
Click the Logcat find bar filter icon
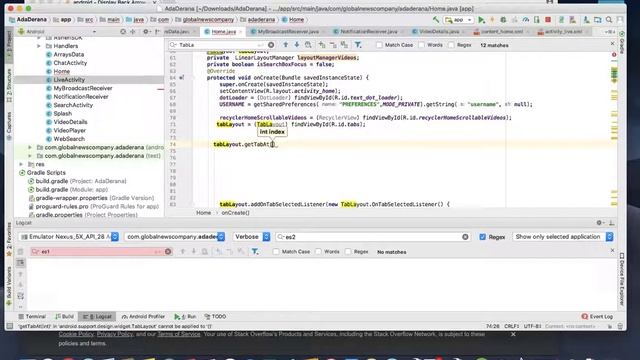pyautogui.click(x=255, y=251)
